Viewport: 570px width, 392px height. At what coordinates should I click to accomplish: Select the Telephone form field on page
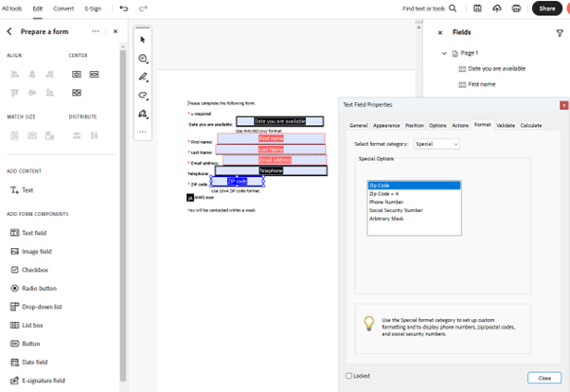(x=271, y=170)
